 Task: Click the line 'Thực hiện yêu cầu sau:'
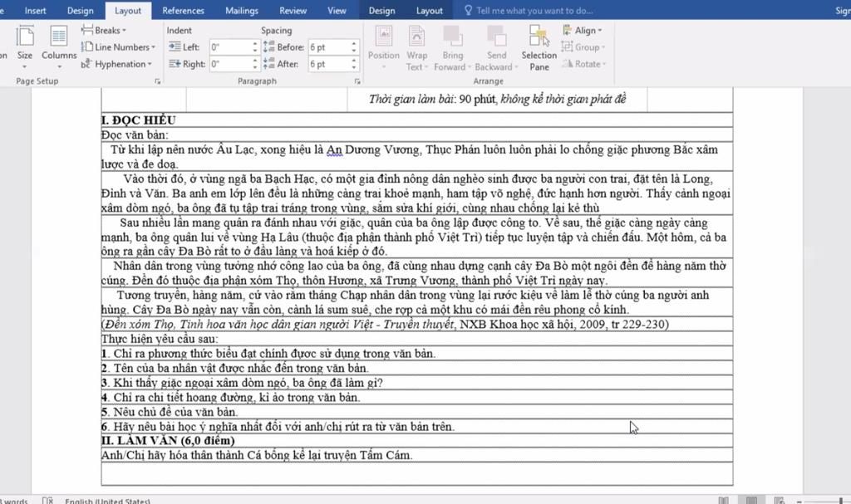point(160,339)
